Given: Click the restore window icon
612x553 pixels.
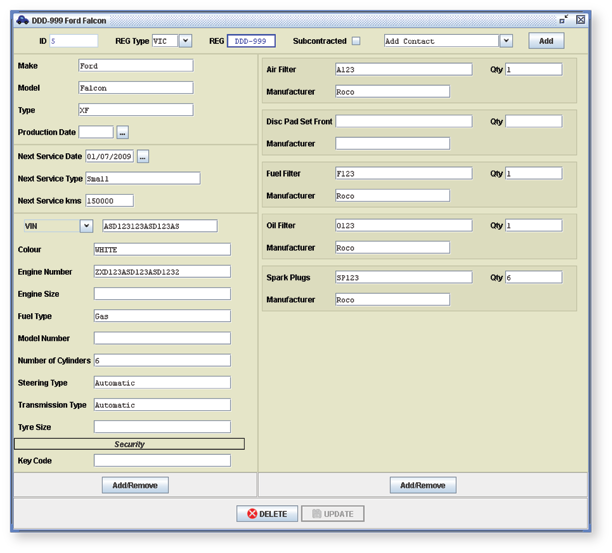Looking at the screenshot, I should point(564,20).
